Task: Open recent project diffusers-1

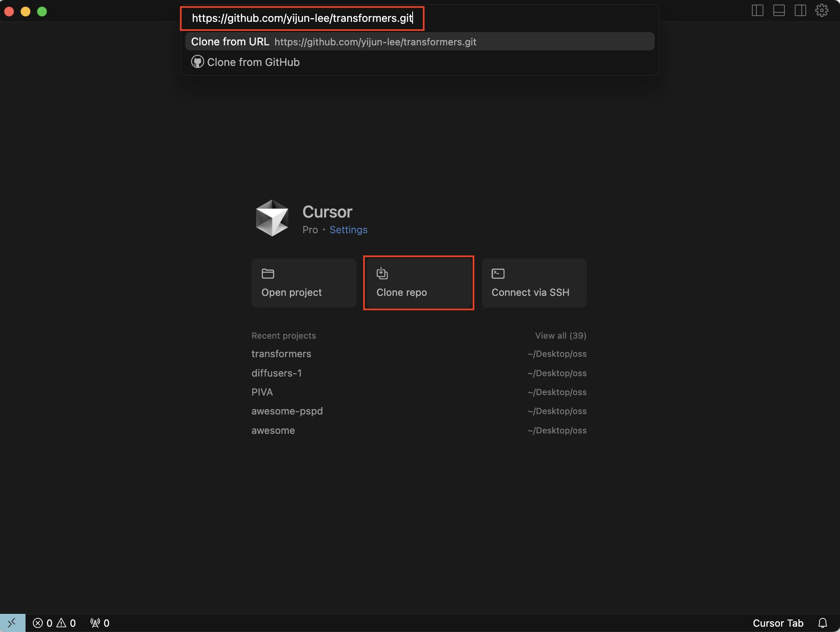Action: click(419, 373)
